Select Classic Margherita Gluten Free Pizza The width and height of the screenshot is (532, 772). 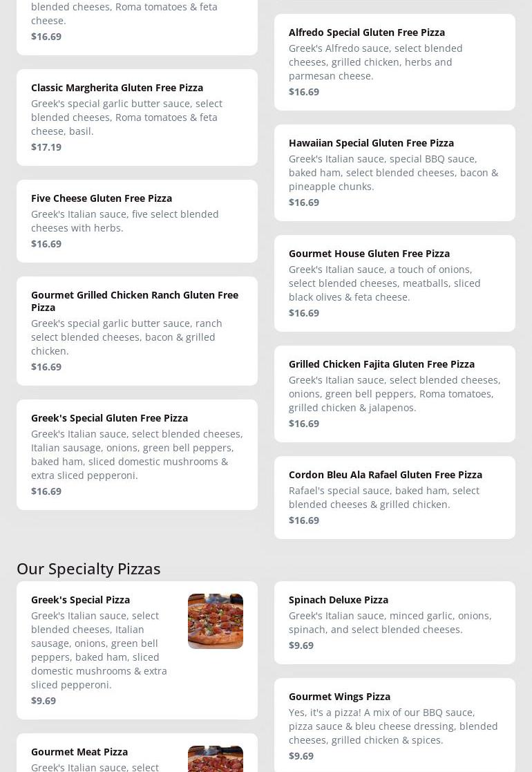[117, 88]
